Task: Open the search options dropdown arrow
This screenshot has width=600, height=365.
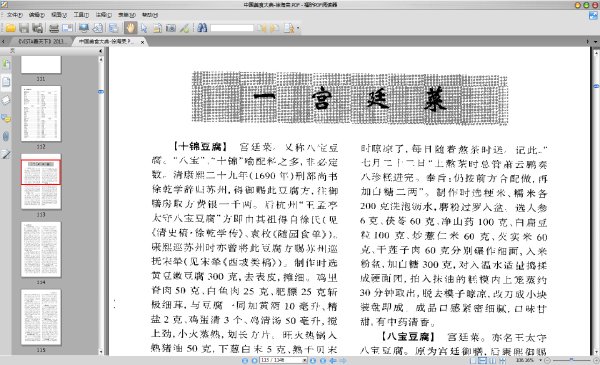Action: click(298, 28)
